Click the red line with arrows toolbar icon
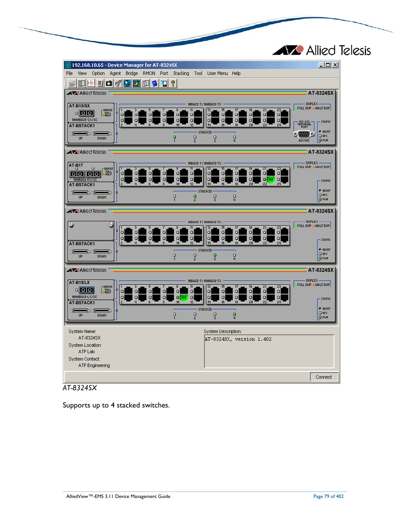The image size is (411, 532). point(91,84)
